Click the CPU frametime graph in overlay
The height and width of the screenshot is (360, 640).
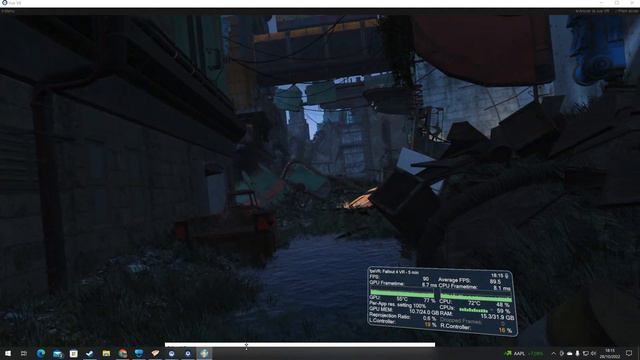pos(476,297)
